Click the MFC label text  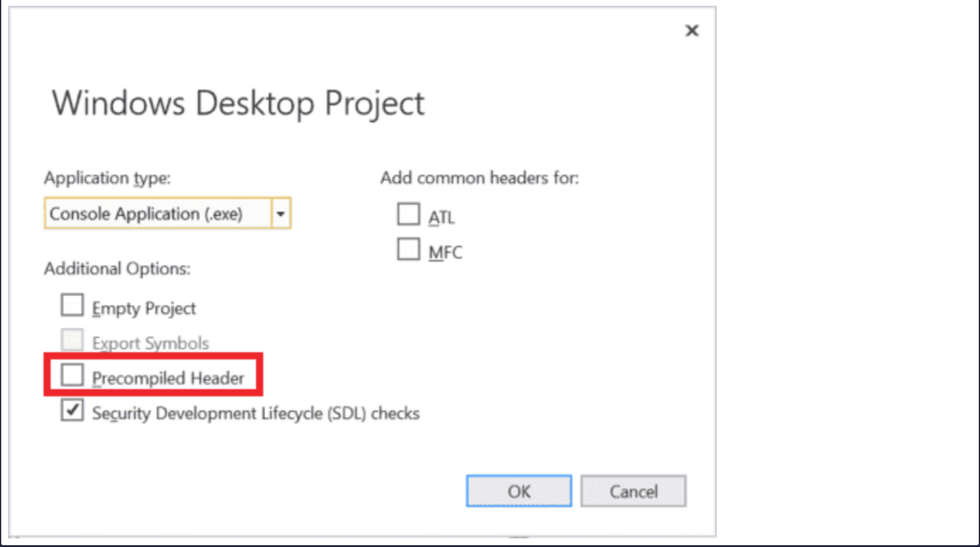click(445, 252)
